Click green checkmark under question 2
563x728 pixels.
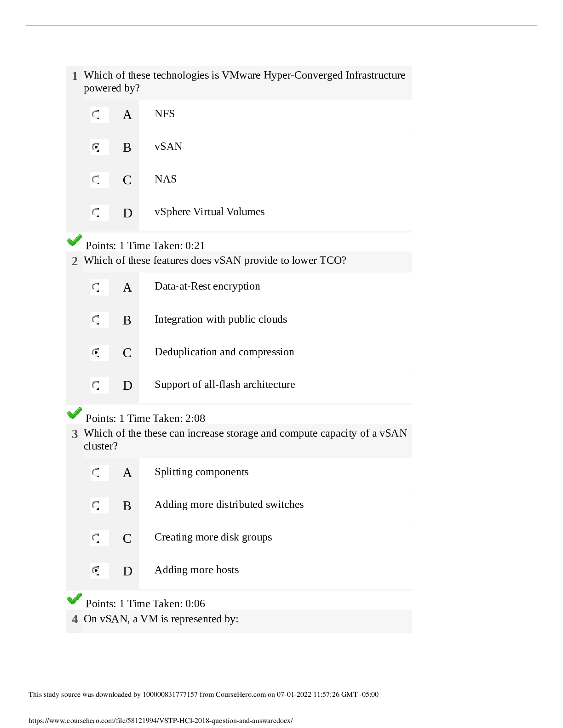[74, 413]
